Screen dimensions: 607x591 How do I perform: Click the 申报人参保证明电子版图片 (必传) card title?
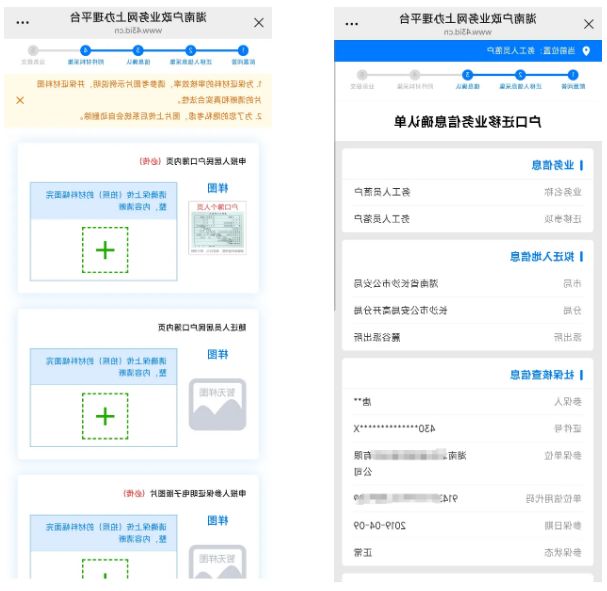[184, 493]
